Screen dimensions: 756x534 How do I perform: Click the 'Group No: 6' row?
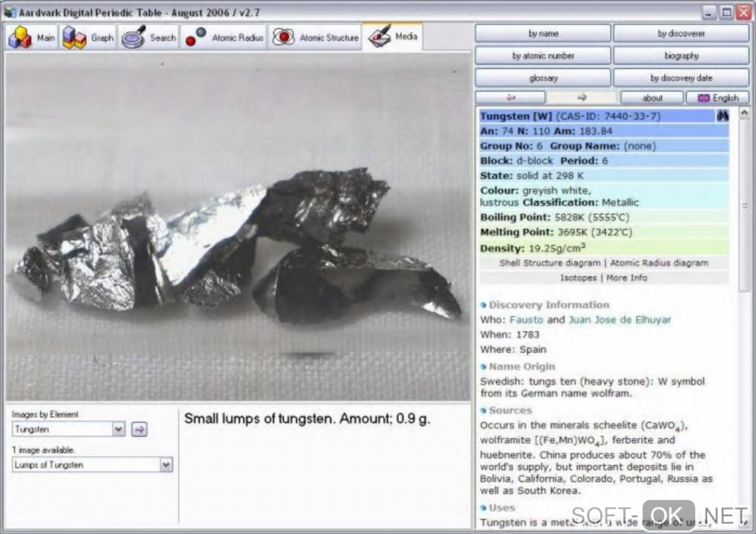[604, 146]
